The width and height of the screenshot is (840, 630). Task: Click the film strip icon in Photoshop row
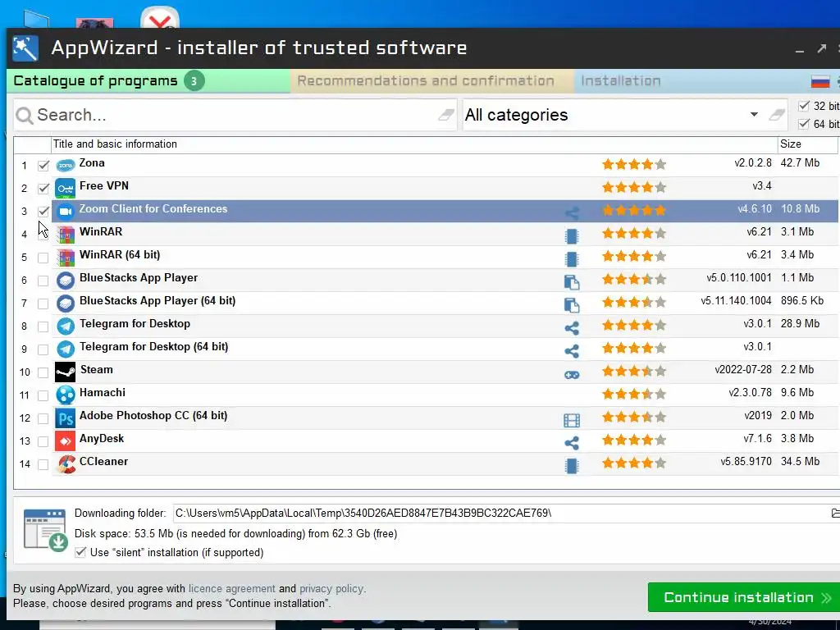(572, 420)
